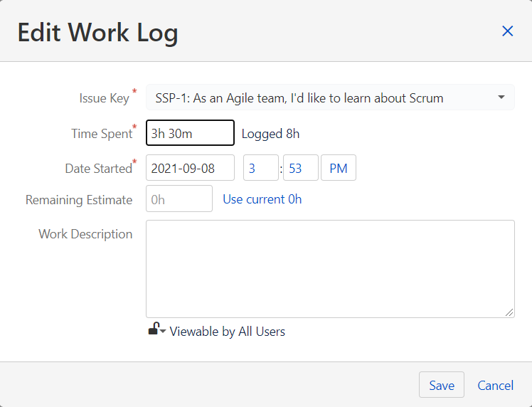Select the hour field showing 3
Image resolution: width=532 pixels, height=407 pixels.
point(260,168)
